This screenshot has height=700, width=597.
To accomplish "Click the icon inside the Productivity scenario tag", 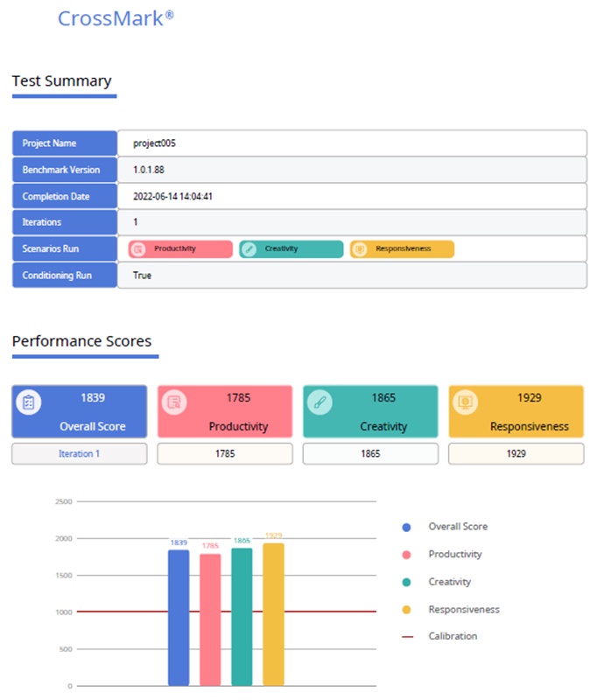I will tap(138, 249).
